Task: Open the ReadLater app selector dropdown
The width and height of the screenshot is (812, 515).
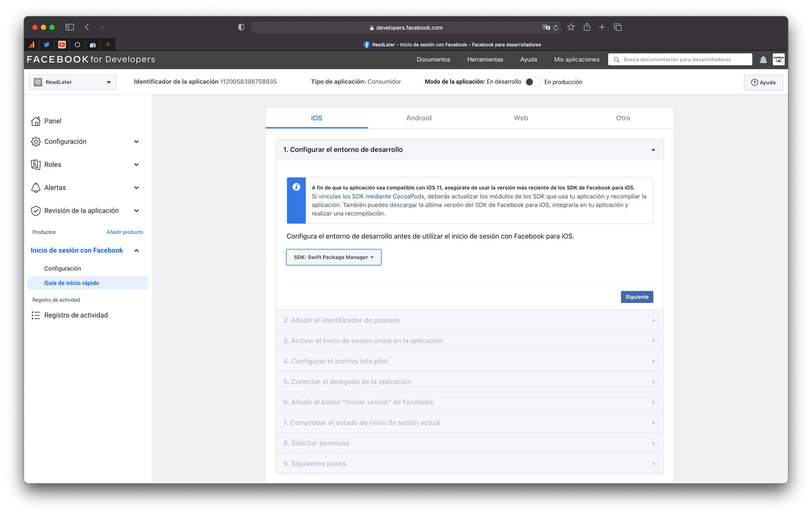Action: (73, 82)
